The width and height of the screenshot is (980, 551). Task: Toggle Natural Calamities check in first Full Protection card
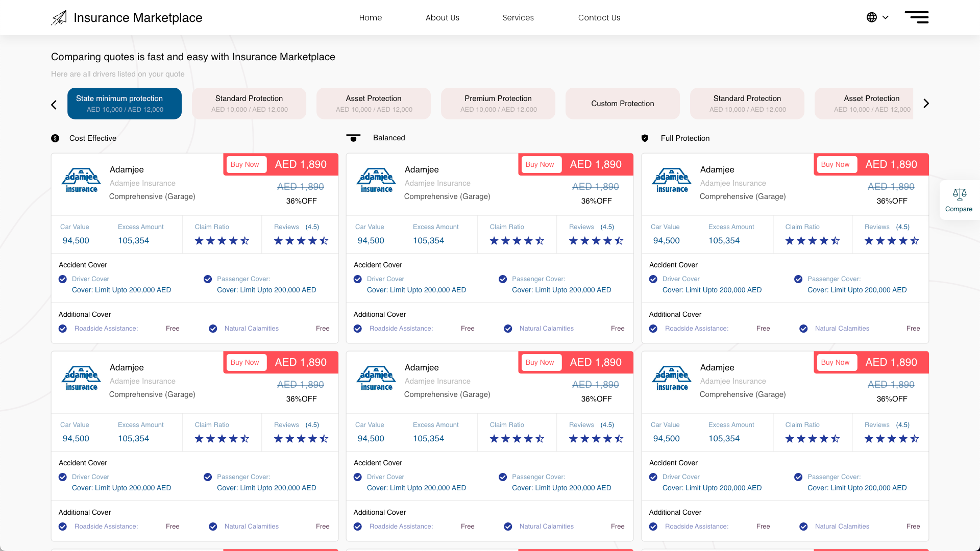pos(803,329)
